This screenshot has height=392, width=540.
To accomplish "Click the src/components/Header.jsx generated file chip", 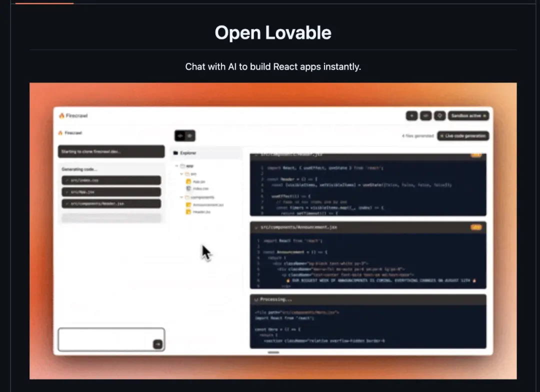I will (x=111, y=203).
